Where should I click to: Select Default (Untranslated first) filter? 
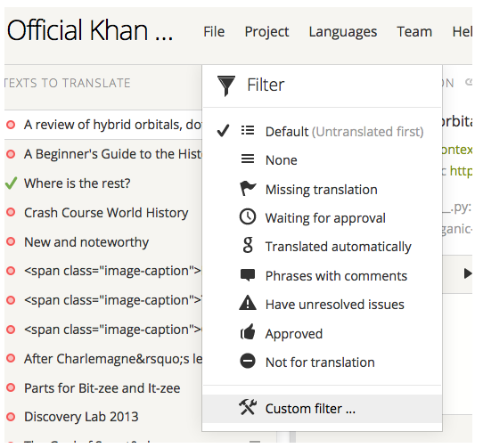(323, 131)
